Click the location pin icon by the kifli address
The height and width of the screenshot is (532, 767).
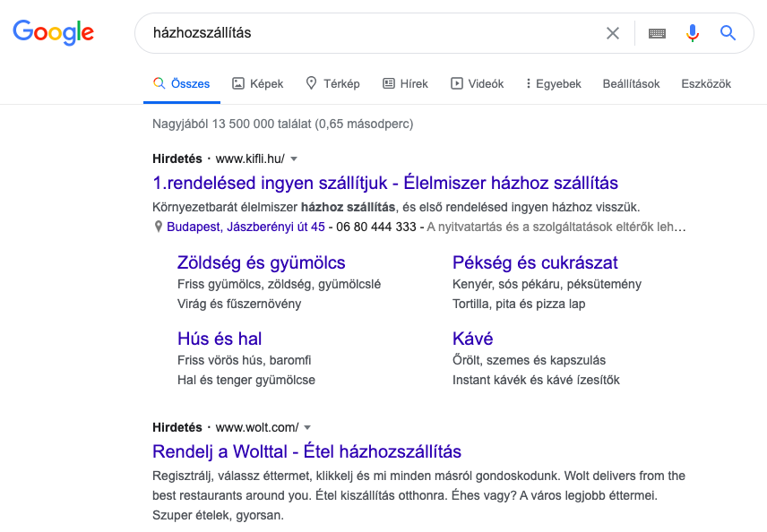coord(158,227)
